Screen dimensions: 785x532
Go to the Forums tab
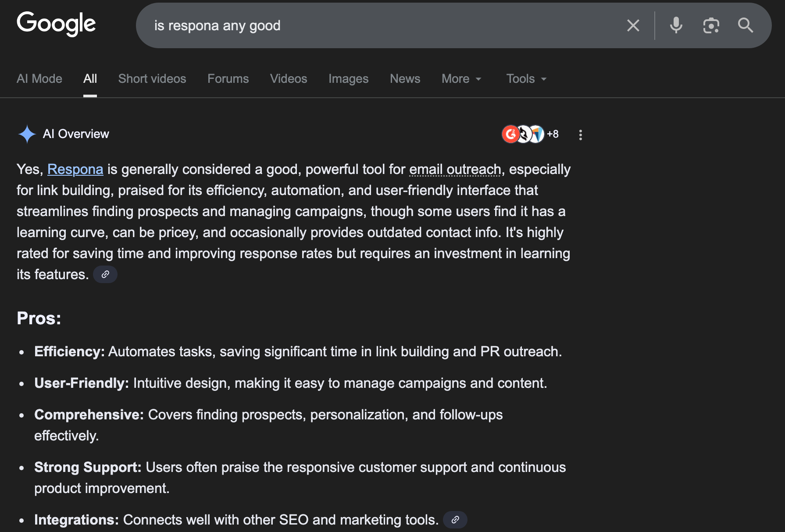pos(228,79)
